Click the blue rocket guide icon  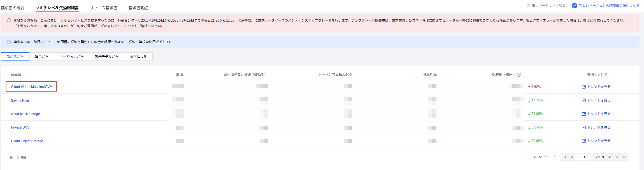[575, 6]
